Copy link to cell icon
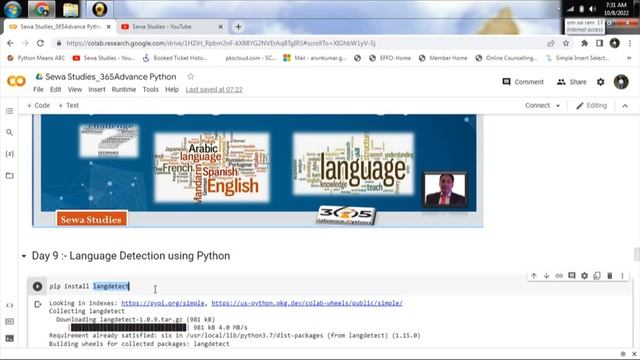The image size is (640, 360). coord(559,276)
